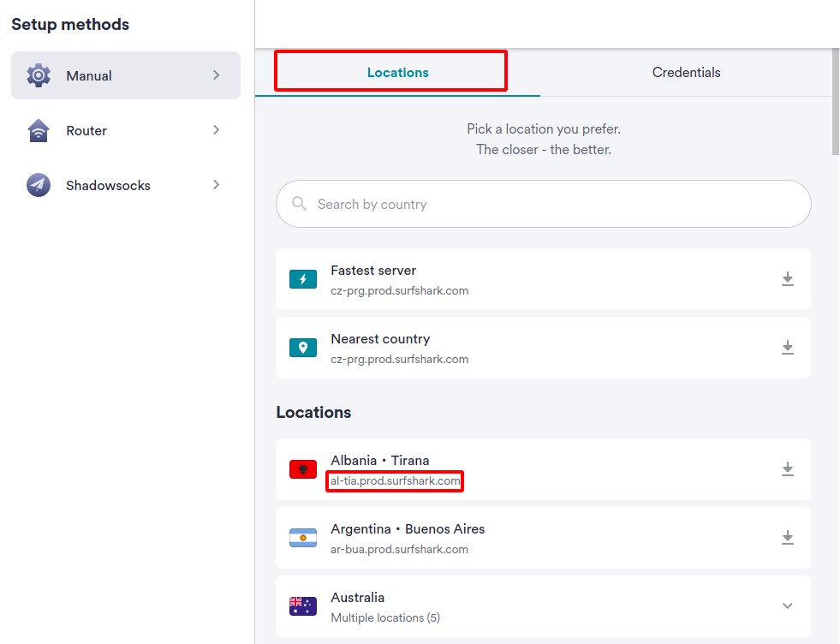This screenshot has width=840, height=644.
Task: Click the vertical scrollbar thumb
Action: [x=835, y=102]
